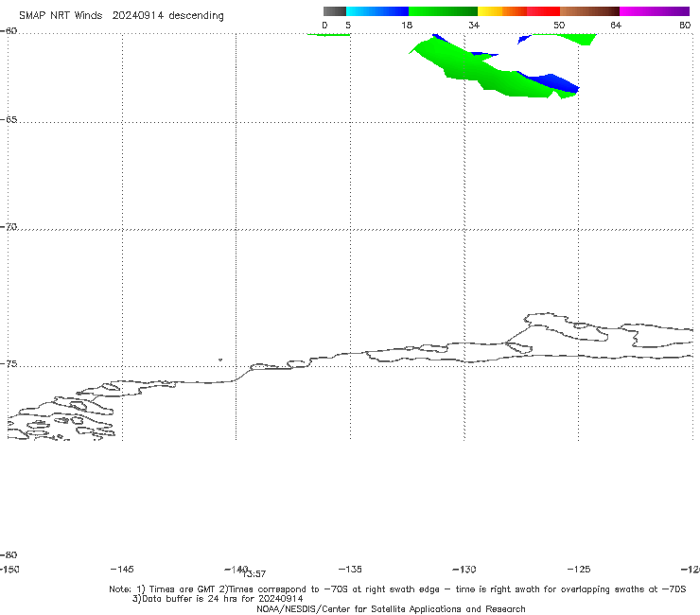Click the color bar label '18'
This screenshot has height=615, width=700.
407,25
